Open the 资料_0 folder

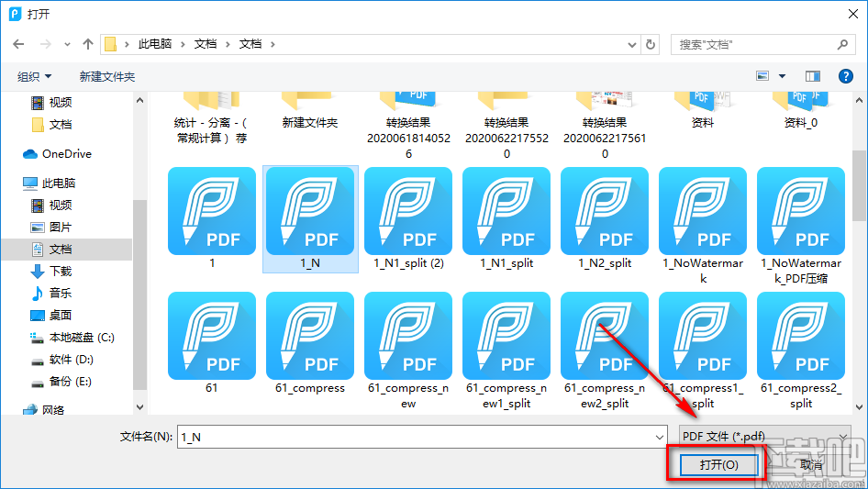coord(801,111)
